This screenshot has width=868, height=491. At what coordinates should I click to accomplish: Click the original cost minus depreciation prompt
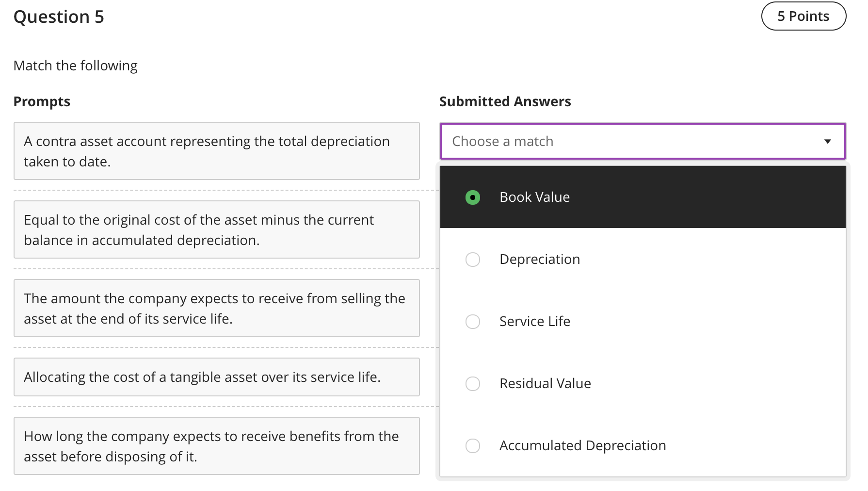click(216, 230)
